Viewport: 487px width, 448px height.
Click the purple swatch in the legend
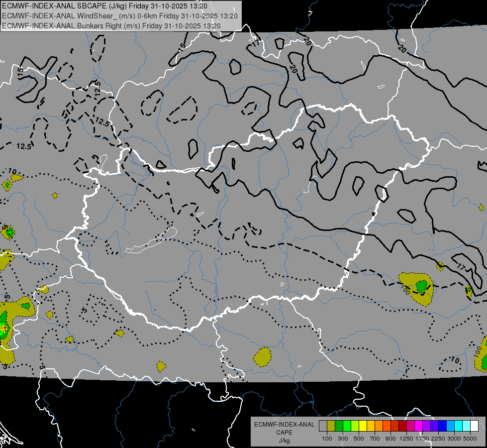click(x=427, y=426)
